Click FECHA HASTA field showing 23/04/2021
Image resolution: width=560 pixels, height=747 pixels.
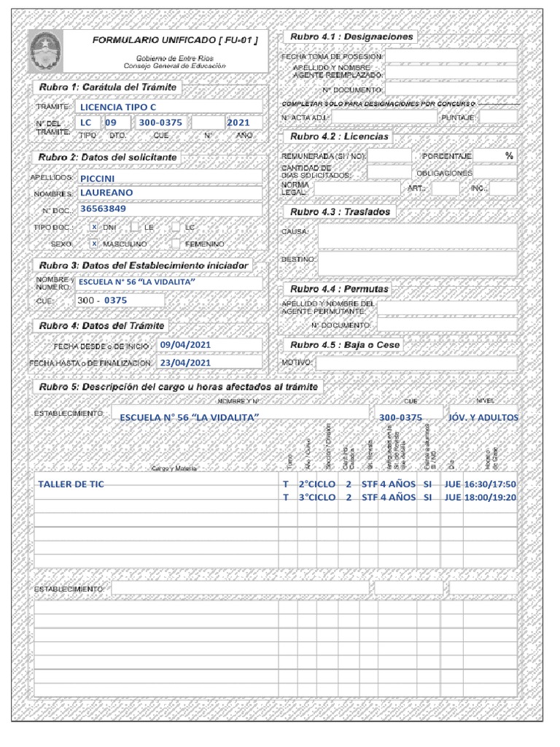pyautogui.click(x=209, y=362)
